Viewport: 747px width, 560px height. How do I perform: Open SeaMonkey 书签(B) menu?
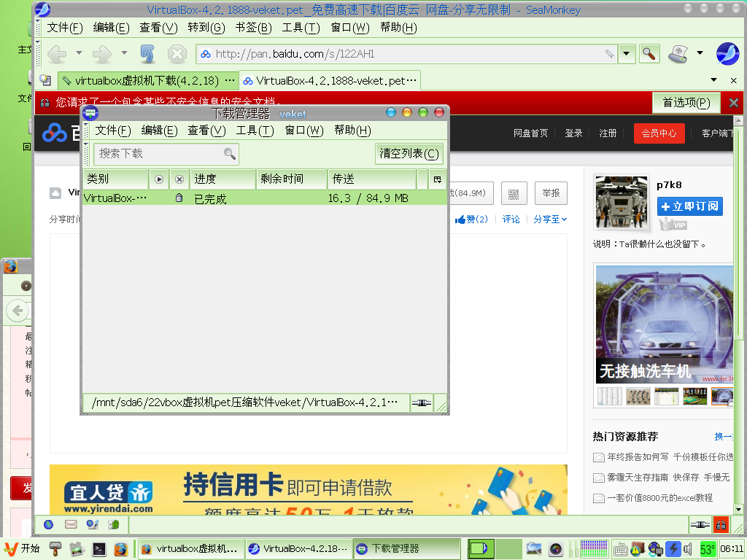[253, 28]
